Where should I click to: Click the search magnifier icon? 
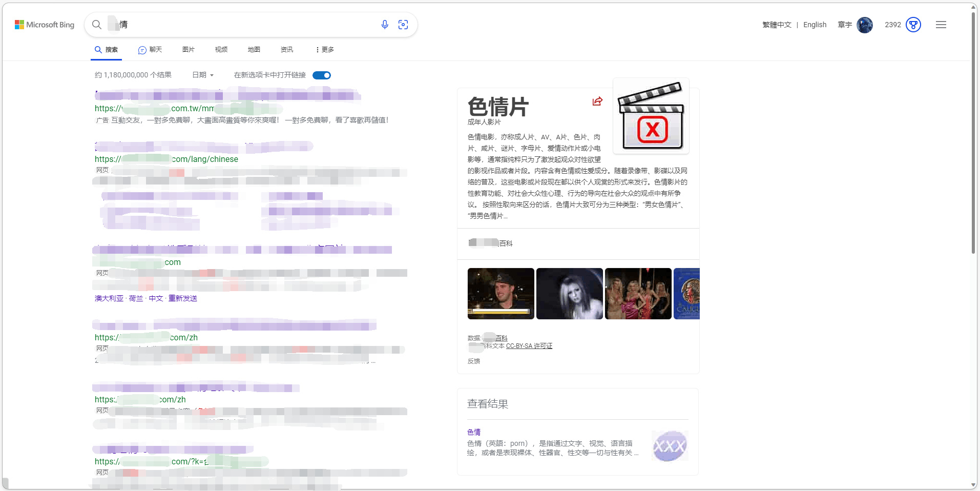97,24
